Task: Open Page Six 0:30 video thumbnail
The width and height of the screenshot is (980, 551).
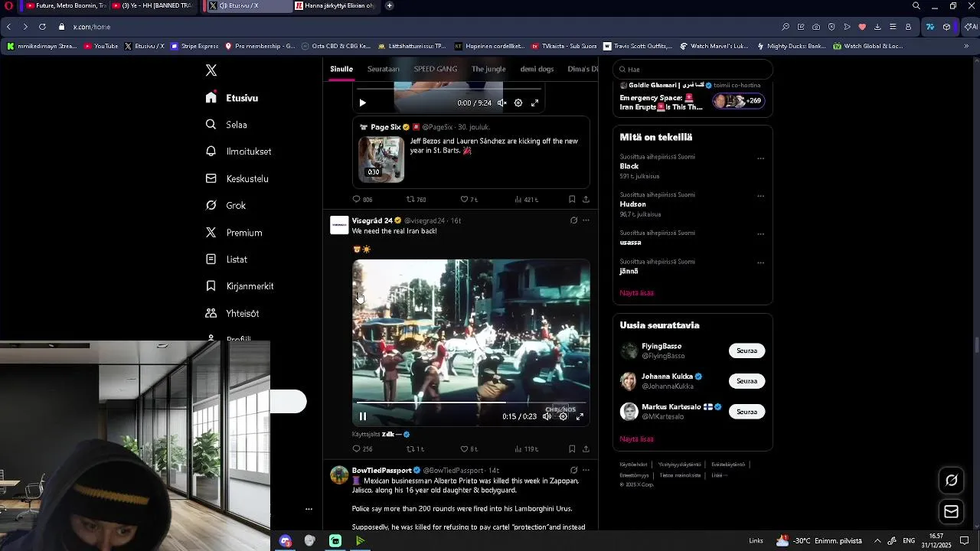Action: [381, 159]
